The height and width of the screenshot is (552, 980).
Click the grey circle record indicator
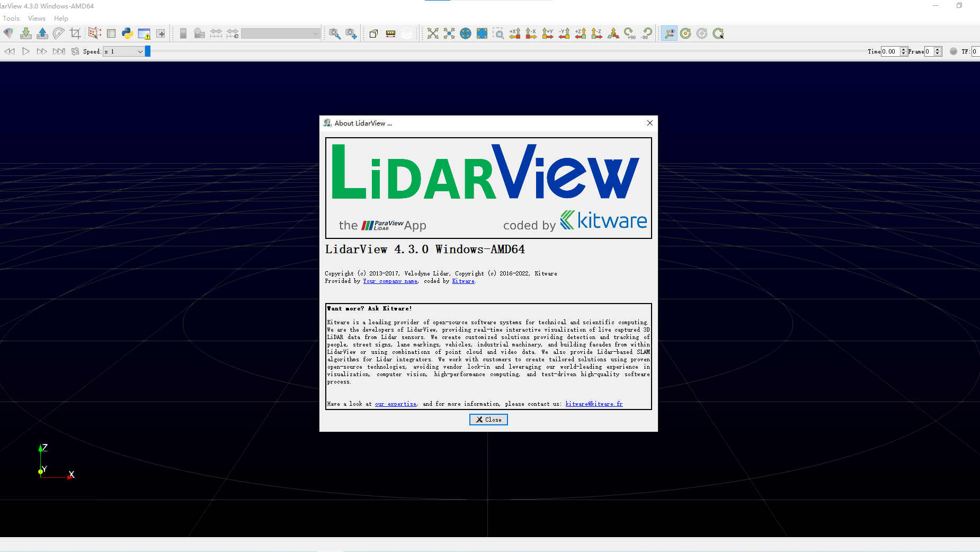(x=954, y=51)
